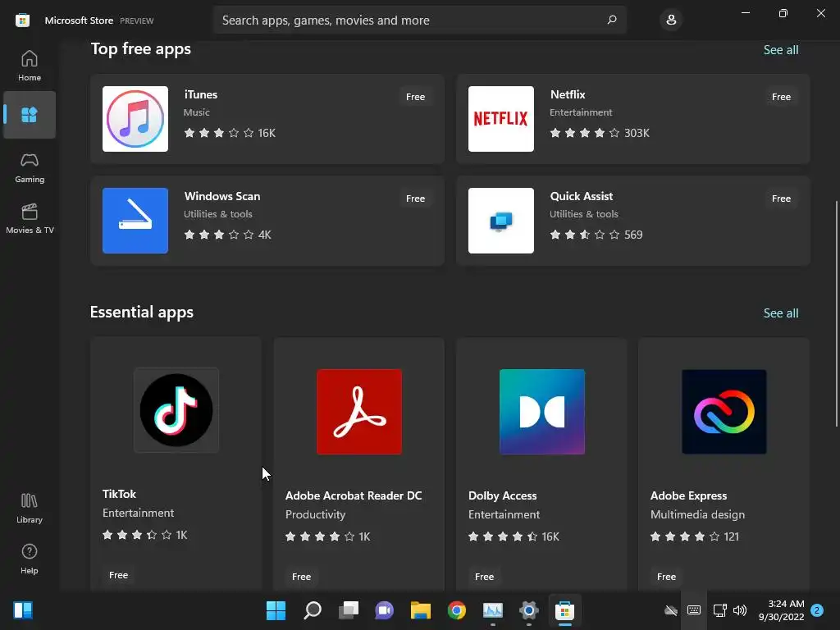Screen dimensions: 840x630
Task: Click the Free button for Quick Assist
Action: point(781,199)
